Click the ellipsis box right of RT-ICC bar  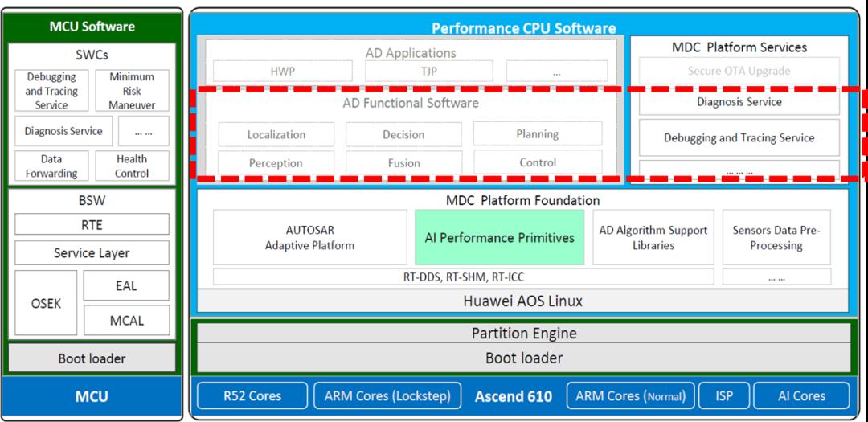point(776,277)
